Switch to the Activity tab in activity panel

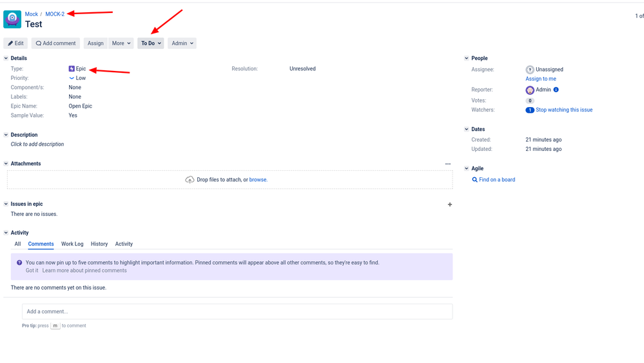click(x=124, y=244)
